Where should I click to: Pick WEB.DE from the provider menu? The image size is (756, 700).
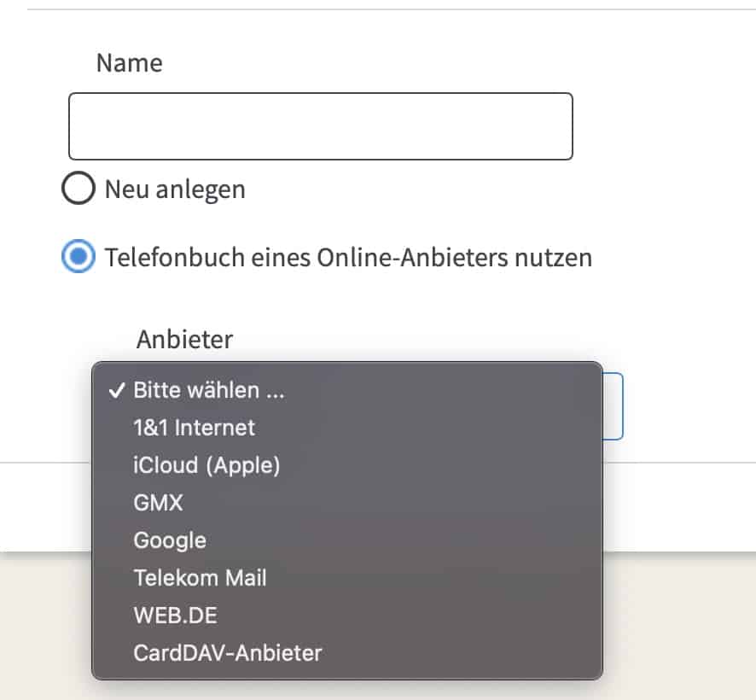(x=346, y=615)
